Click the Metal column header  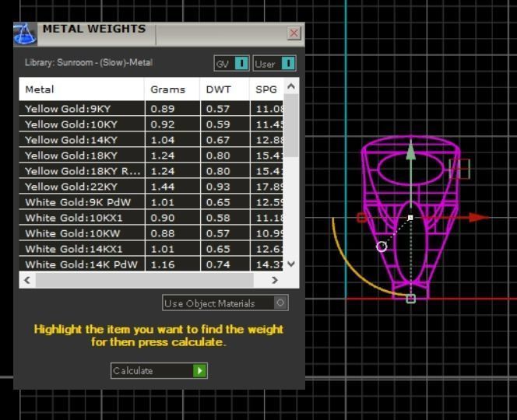point(82,89)
